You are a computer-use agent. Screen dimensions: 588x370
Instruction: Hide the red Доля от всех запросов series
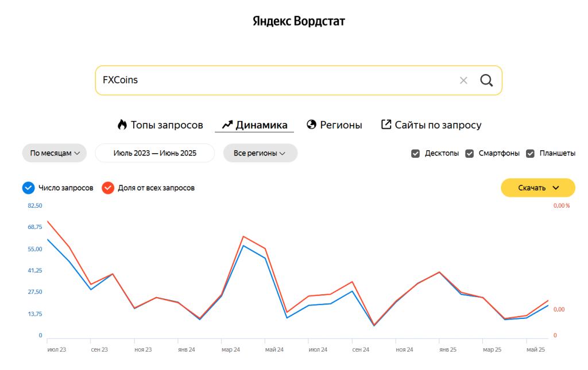(108, 188)
